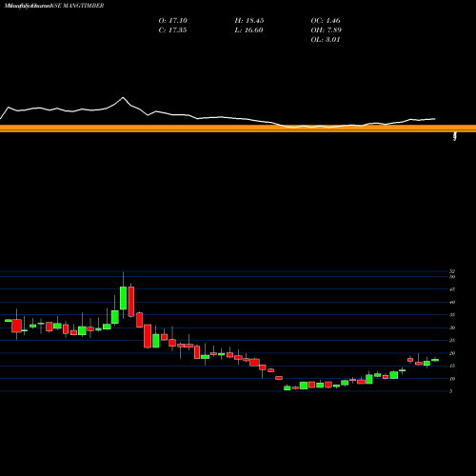476x476 pixels.
Task: Click the 20 price axis label
Action: [452, 353]
